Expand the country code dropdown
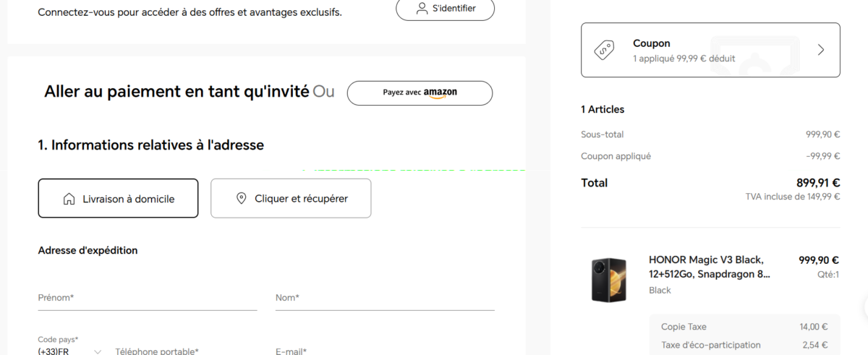The height and width of the screenshot is (355, 868). click(x=98, y=351)
